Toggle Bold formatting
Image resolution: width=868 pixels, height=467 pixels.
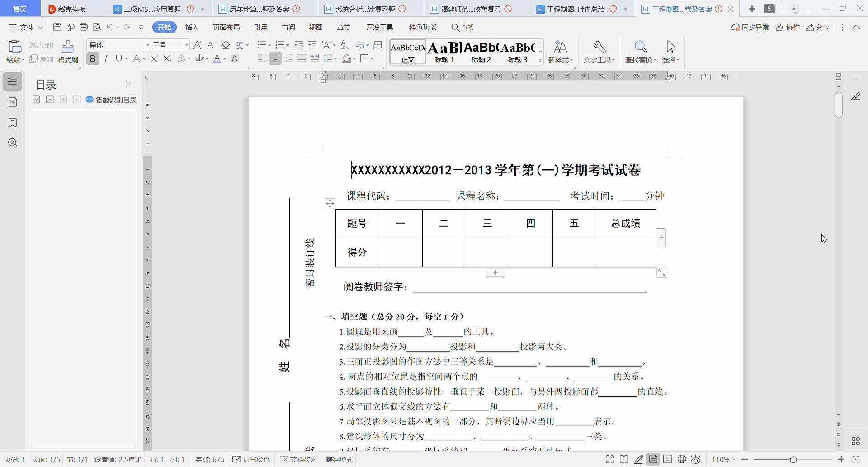click(93, 59)
